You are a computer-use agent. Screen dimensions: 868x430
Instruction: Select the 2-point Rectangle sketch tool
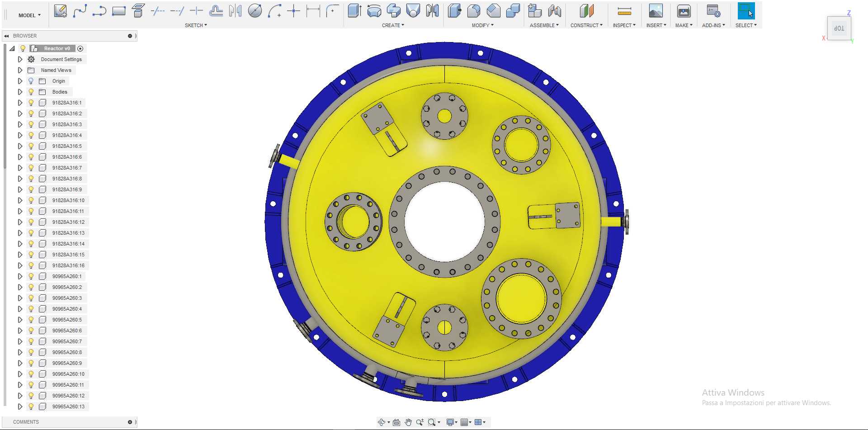coord(118,11)
